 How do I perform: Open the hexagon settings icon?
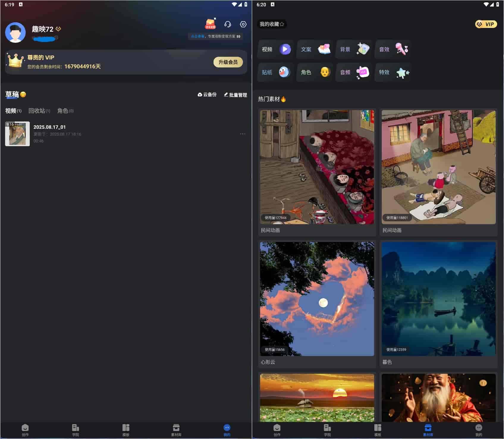point(243,24)
